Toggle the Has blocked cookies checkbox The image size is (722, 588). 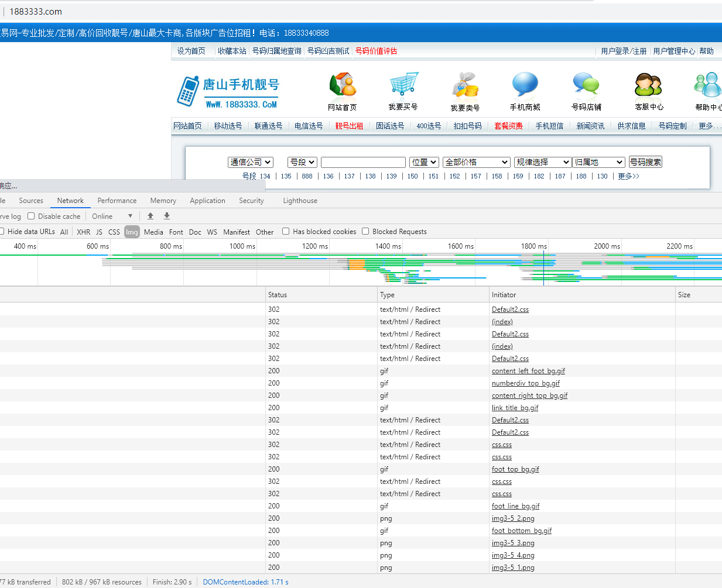click(x=286, y=231)
